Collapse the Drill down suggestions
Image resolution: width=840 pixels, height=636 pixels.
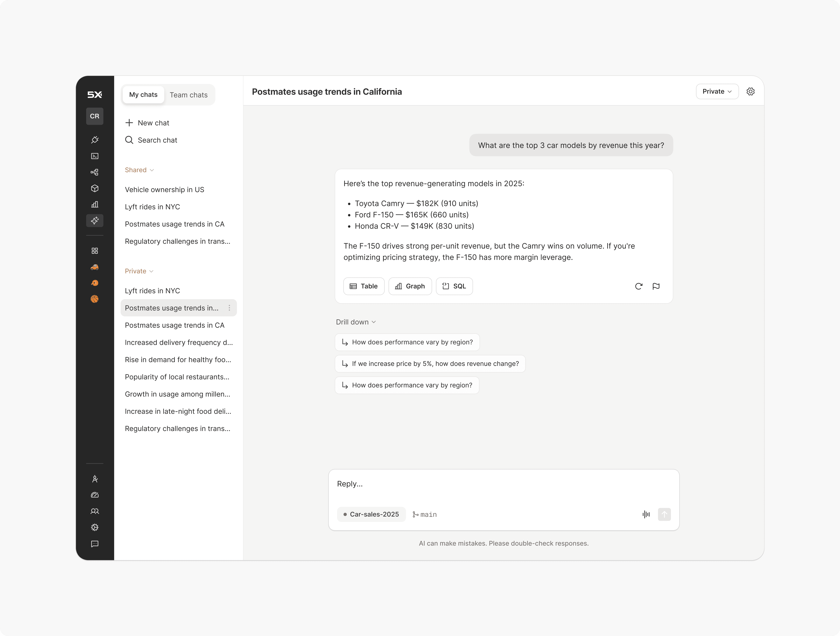point(355,322)
